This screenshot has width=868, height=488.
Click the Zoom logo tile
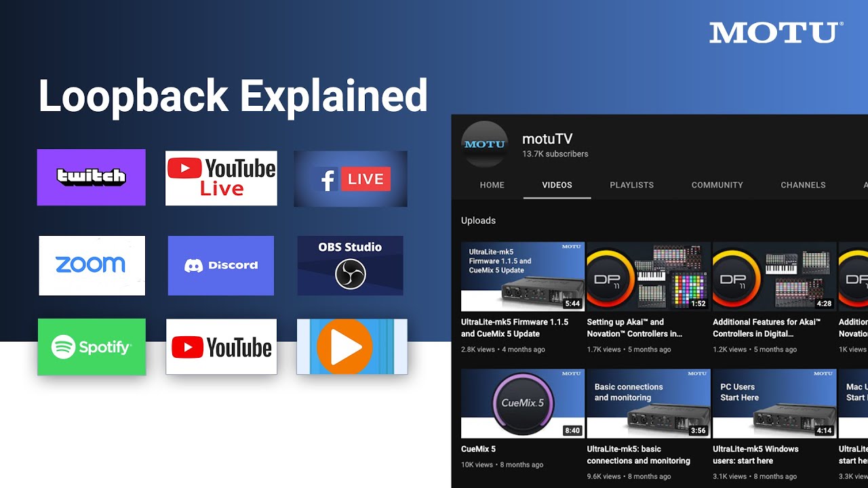click(x=92, y=266)
